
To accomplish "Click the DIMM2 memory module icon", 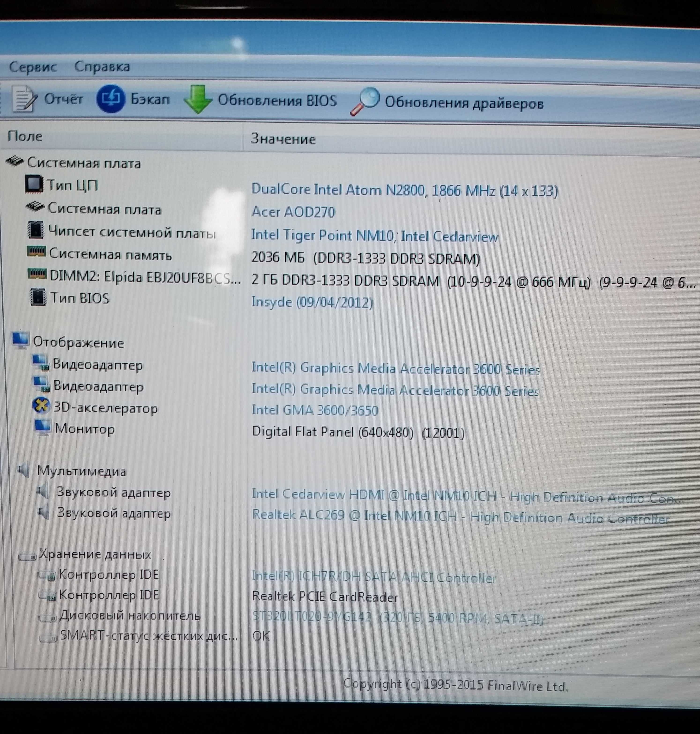I will (x=37, y=274).
